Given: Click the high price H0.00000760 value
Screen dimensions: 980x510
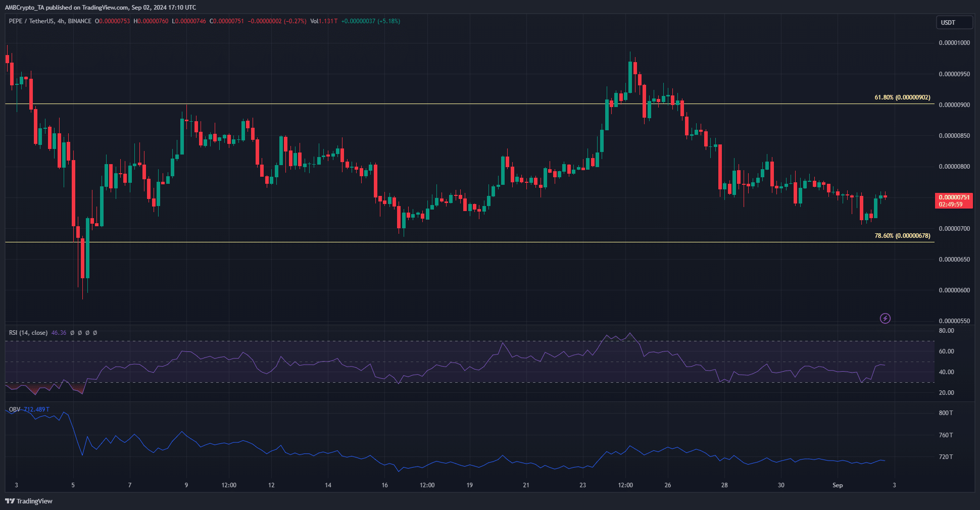Looking at the screenshot, I should point(151,21).
